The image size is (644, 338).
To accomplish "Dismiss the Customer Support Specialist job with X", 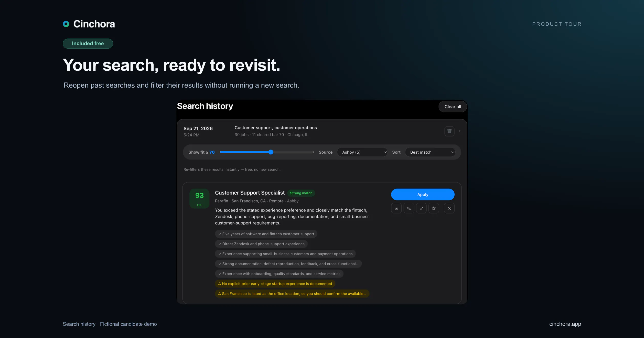I will pos(449,208).
